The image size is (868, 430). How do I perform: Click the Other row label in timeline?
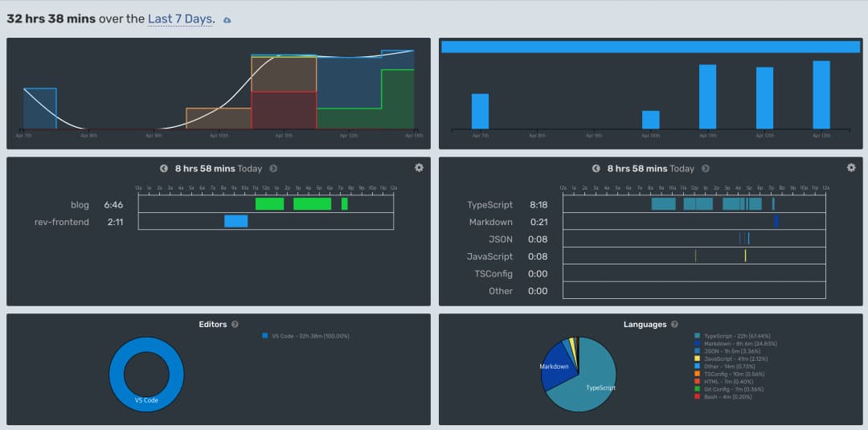(x=501, y=290)
